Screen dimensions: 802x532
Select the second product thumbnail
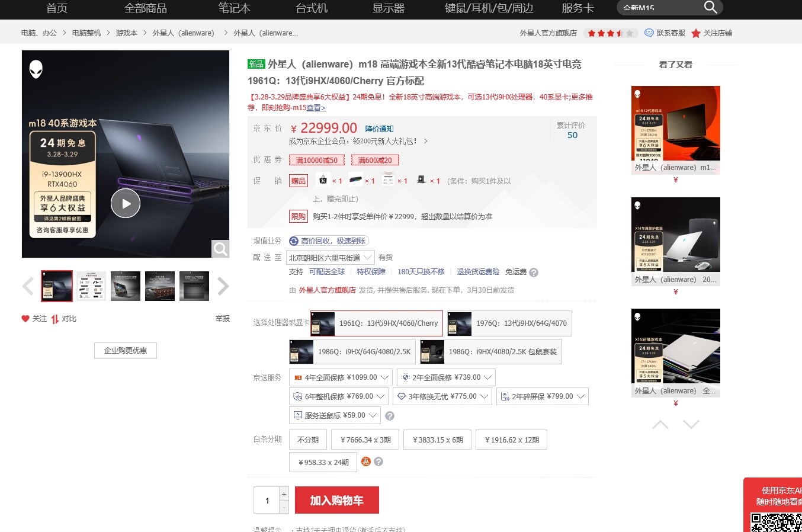pos(91,286)
